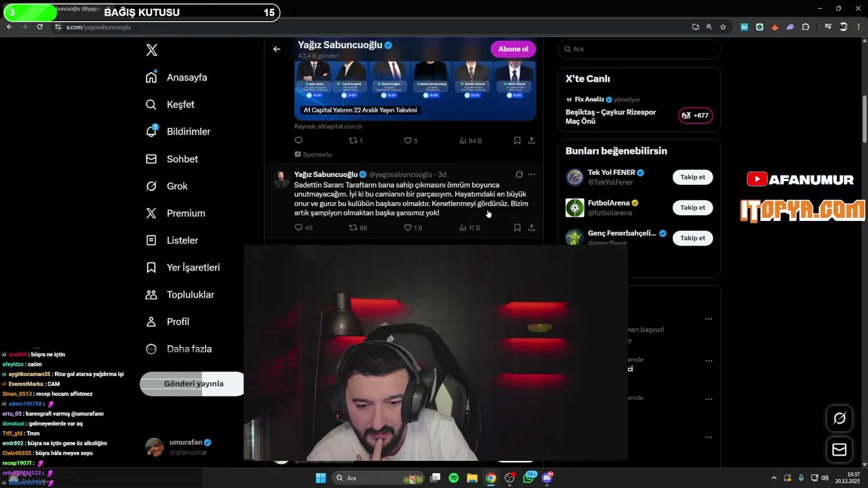Expand Daha fazla menu
Image resolution: width=868 pixels, height=488 pixels.
coord(179,348)
